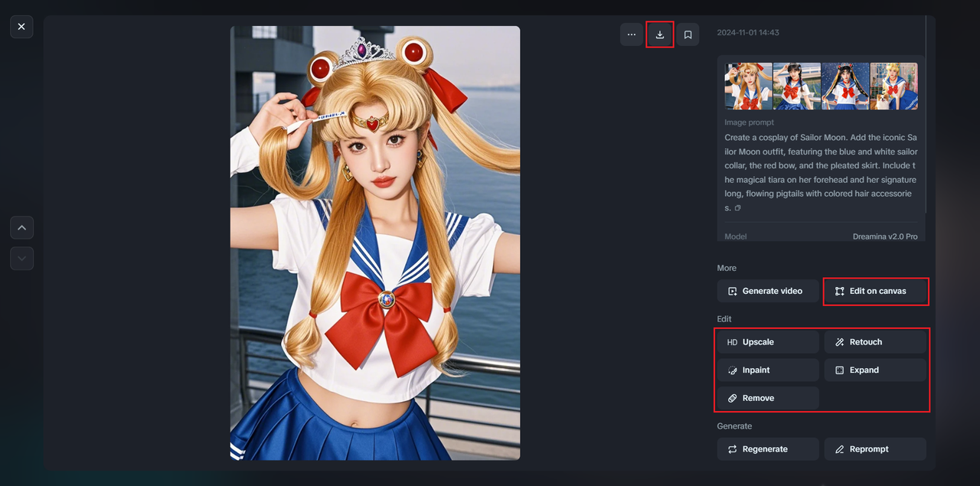Select fourth reference thumbnail with dog
Image resolution: width=980 pixels, height=486 pixels.
click(x=893, y=86)
